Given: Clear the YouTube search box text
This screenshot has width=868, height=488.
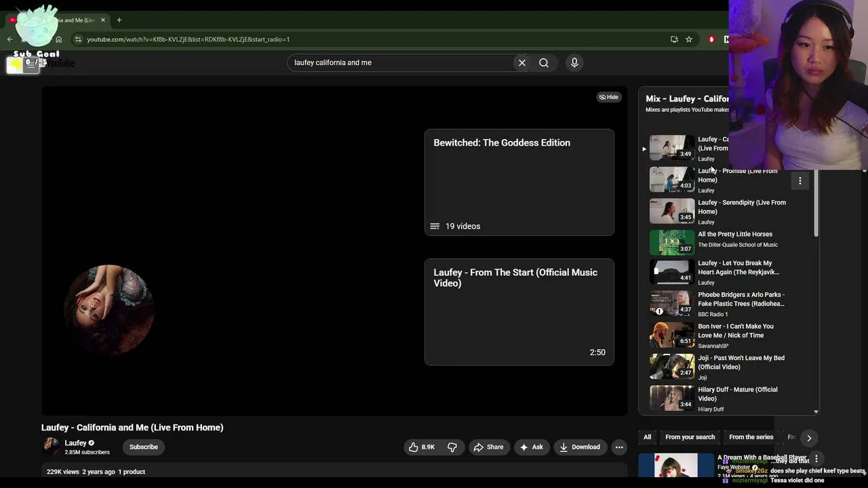Looking at the screenshot, I should click(522, 62).
